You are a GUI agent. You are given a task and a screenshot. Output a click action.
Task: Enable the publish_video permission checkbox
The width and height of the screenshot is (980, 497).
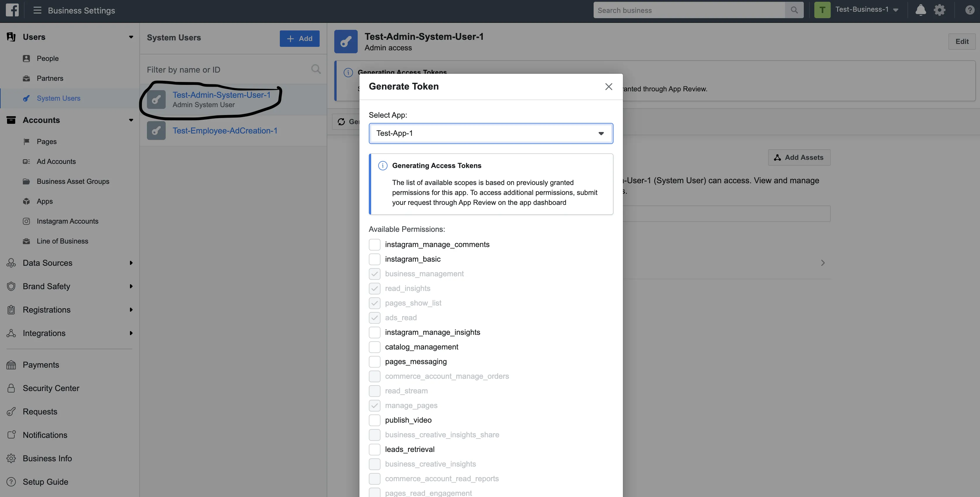374,420
